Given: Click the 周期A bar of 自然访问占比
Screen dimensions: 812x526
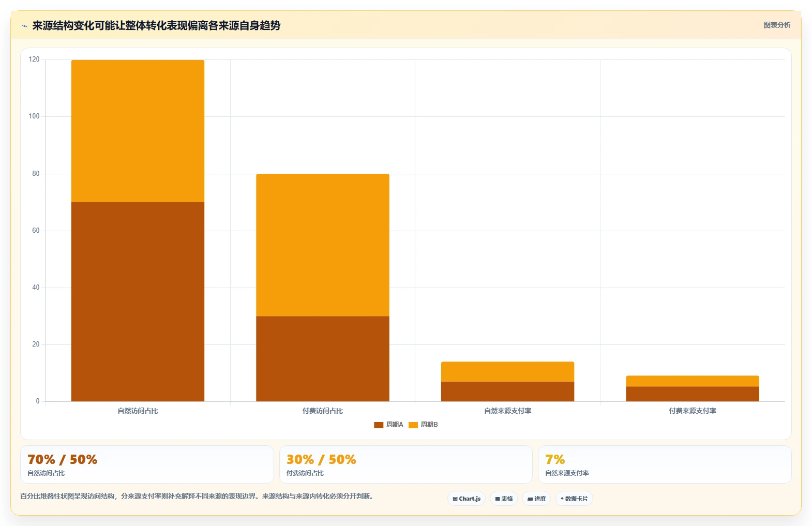Looking at the screenshot, I should pyautogui.click(x=138, y=302).
